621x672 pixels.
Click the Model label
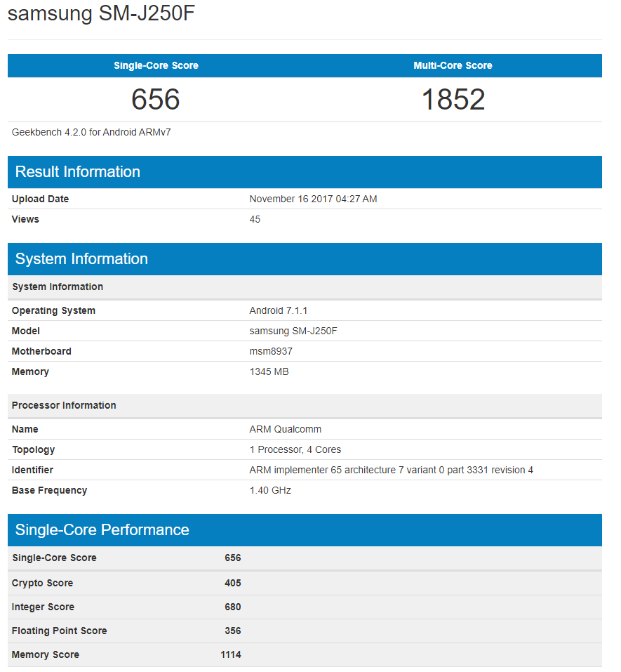pyautogui.click(x=26, y=331)
